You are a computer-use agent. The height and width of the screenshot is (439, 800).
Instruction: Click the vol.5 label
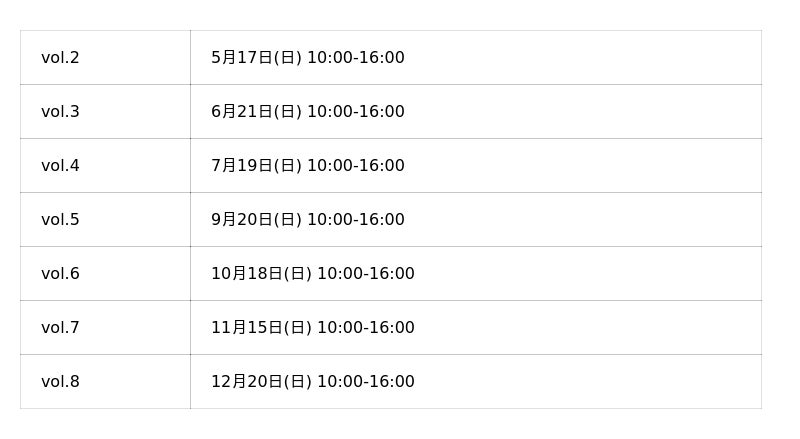[x=60, y=220]
